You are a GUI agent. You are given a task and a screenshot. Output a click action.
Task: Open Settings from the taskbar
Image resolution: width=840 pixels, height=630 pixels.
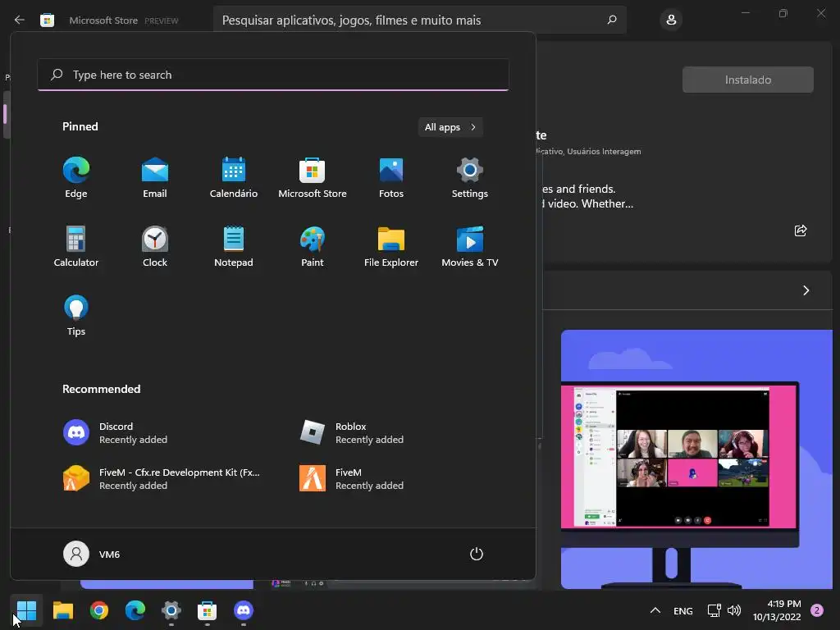171,610
